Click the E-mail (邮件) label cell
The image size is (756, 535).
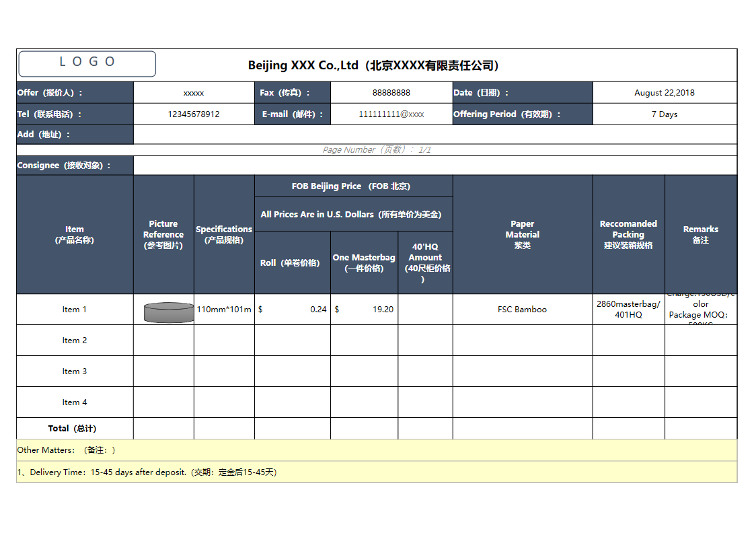[293, 114]
